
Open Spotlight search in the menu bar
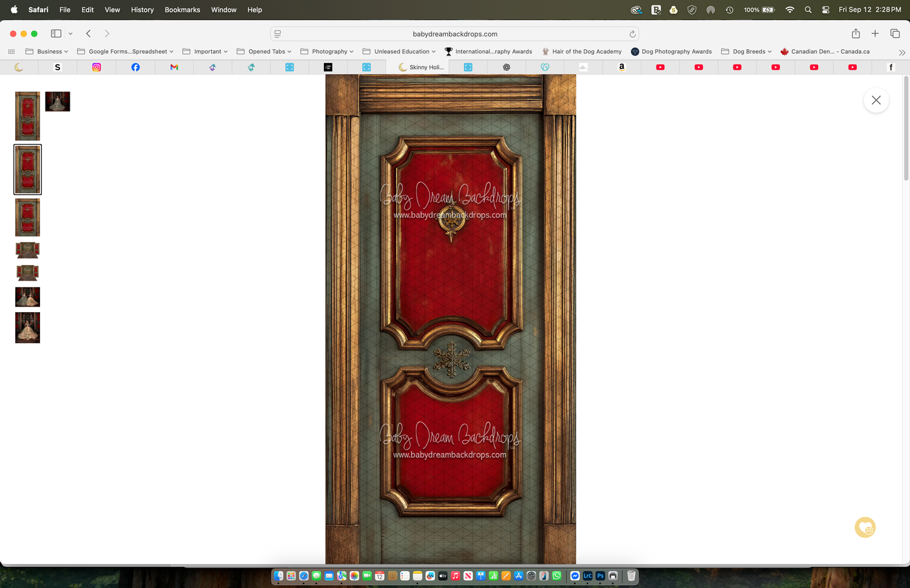pos(808,10)
